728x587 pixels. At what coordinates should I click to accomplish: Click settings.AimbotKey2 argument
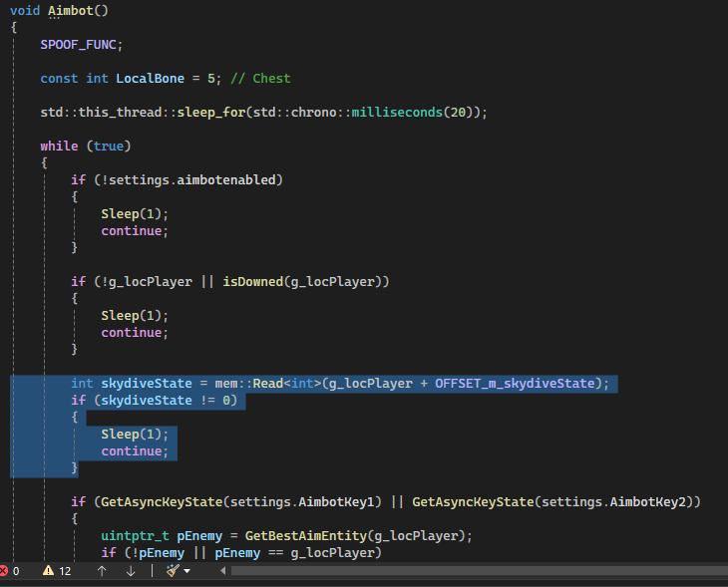point(613,502)
